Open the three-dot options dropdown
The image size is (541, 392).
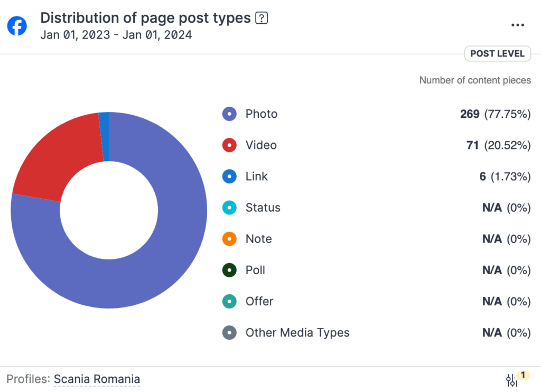click(x=517, y=25)
